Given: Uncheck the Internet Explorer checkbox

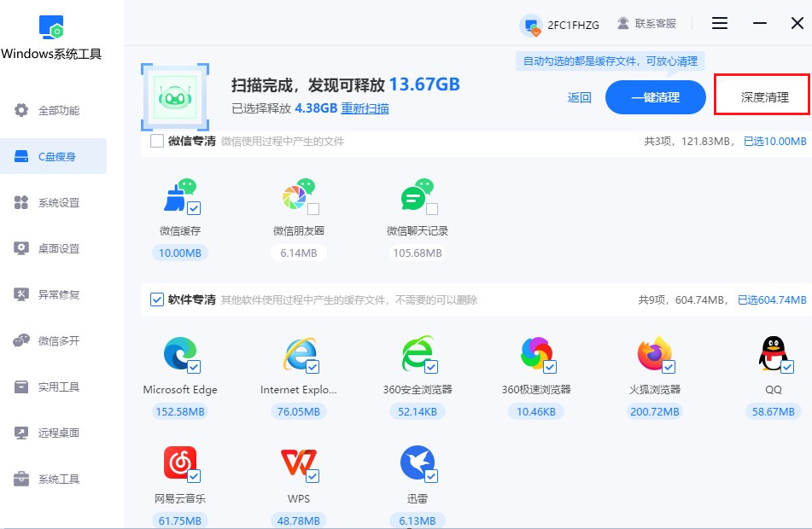Looking at the screenshot, I should [x=313, y=367].
